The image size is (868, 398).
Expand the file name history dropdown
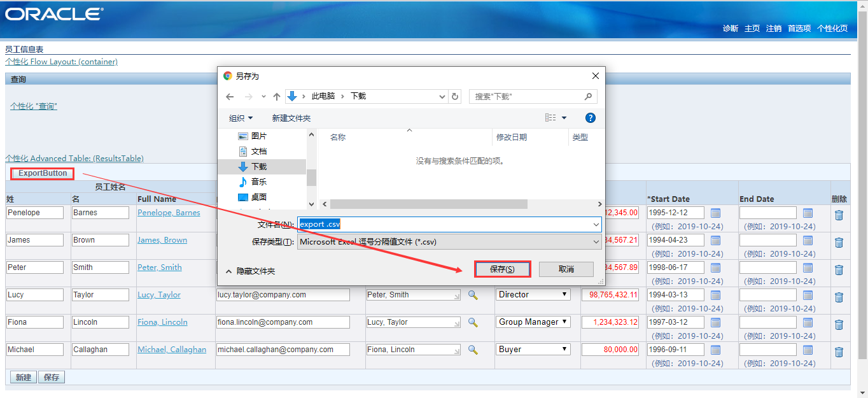[596, 224]
